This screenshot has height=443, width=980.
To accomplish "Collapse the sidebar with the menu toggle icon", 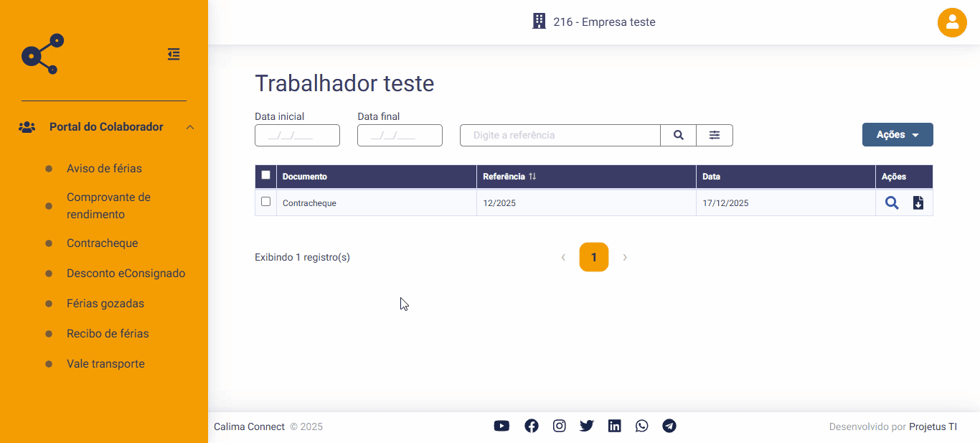I will pyautogui.click(x=174, y=54).
